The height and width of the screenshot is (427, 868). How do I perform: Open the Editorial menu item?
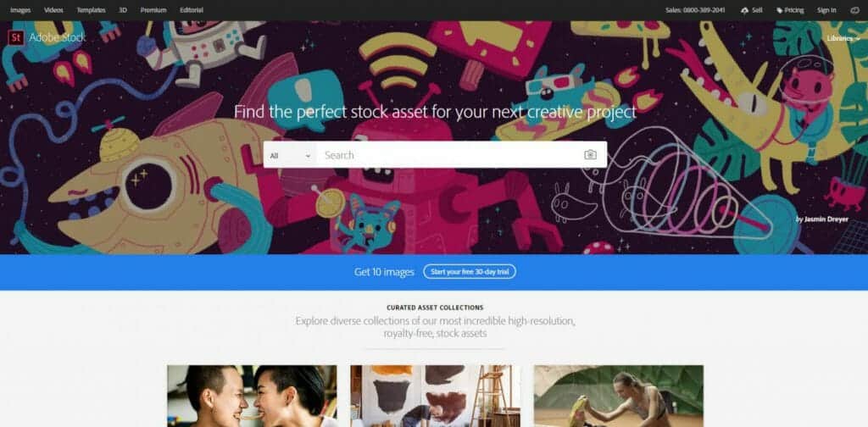pyautogui.click(x=192, y=10)
